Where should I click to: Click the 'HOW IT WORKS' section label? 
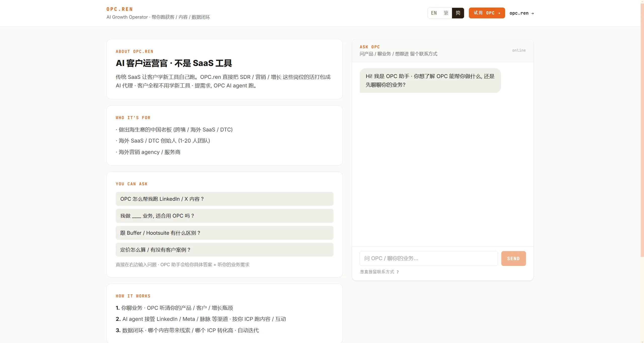(133, 296)
